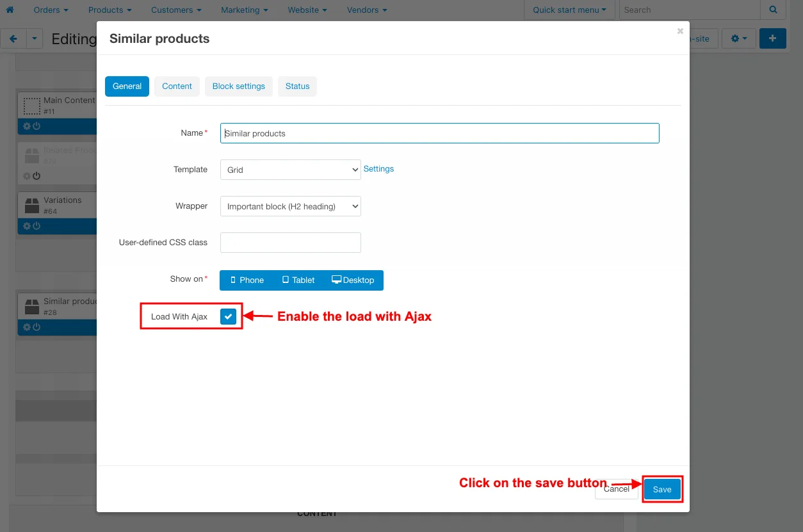This screenshot has width=803, height=532.
Task: Click the blue plus add button
Action: 773,38
